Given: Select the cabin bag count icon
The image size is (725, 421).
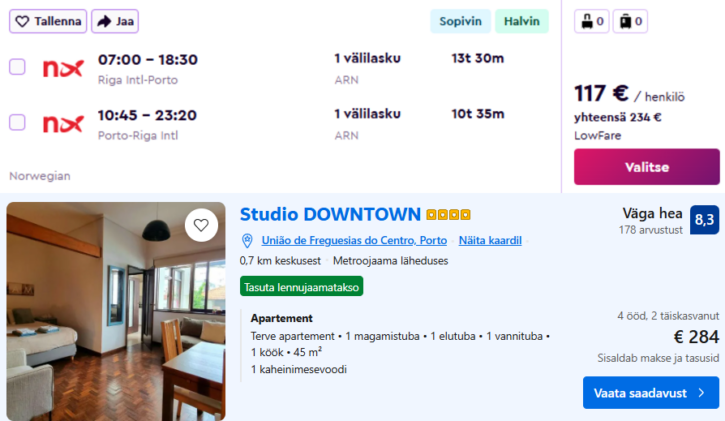Looking at the screenshot, I should click(x=594, y=21).
